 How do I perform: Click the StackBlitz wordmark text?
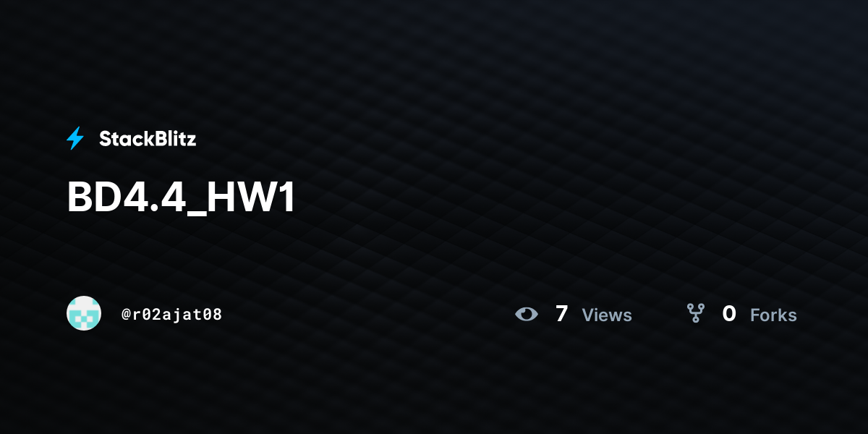(x=148, y=139)
